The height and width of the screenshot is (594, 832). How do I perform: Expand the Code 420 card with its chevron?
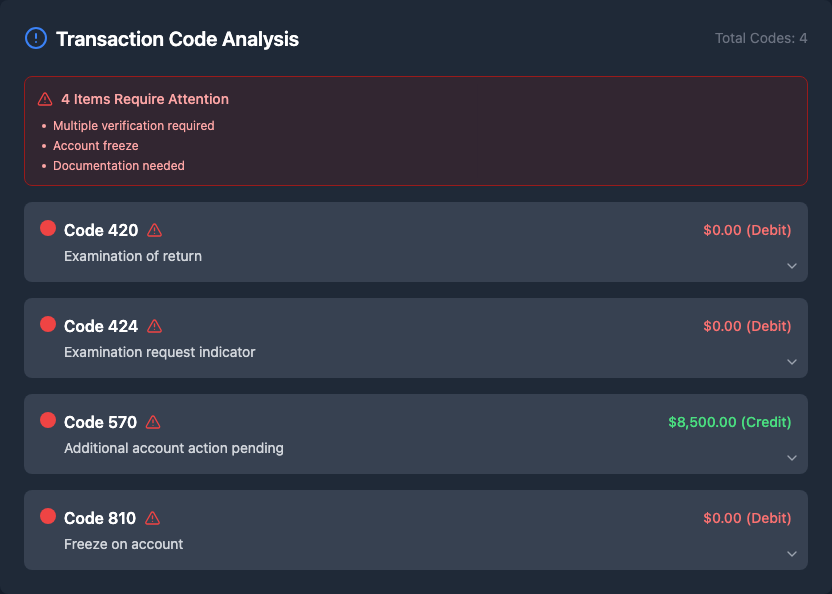[791, 266]
